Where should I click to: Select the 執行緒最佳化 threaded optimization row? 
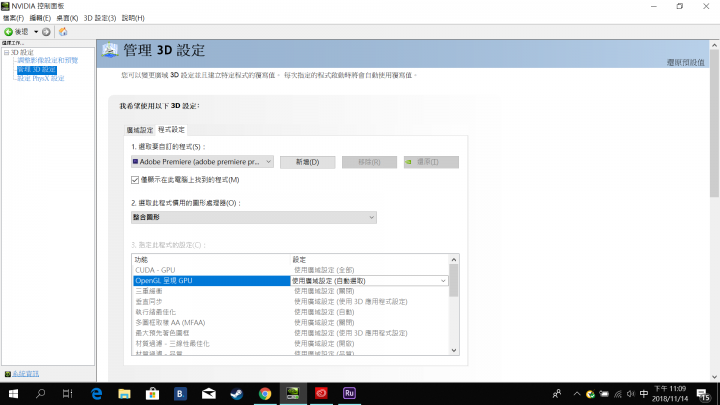290,312
